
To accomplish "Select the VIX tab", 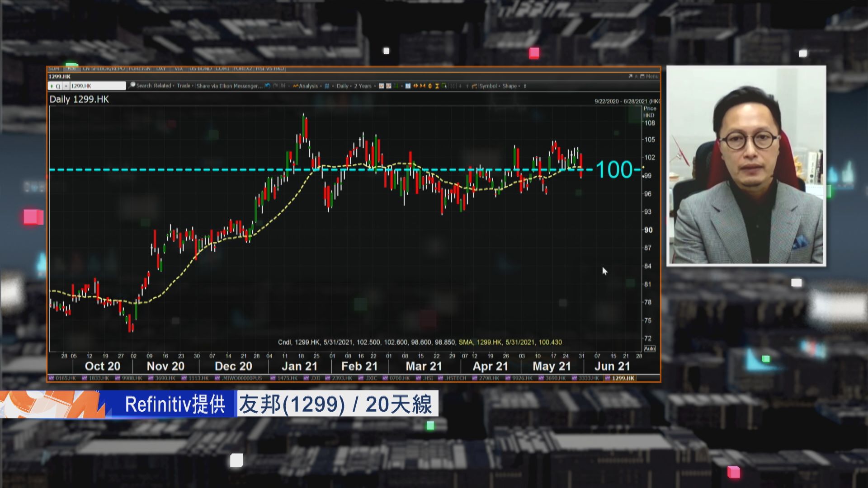I will (x=179, y=69).
